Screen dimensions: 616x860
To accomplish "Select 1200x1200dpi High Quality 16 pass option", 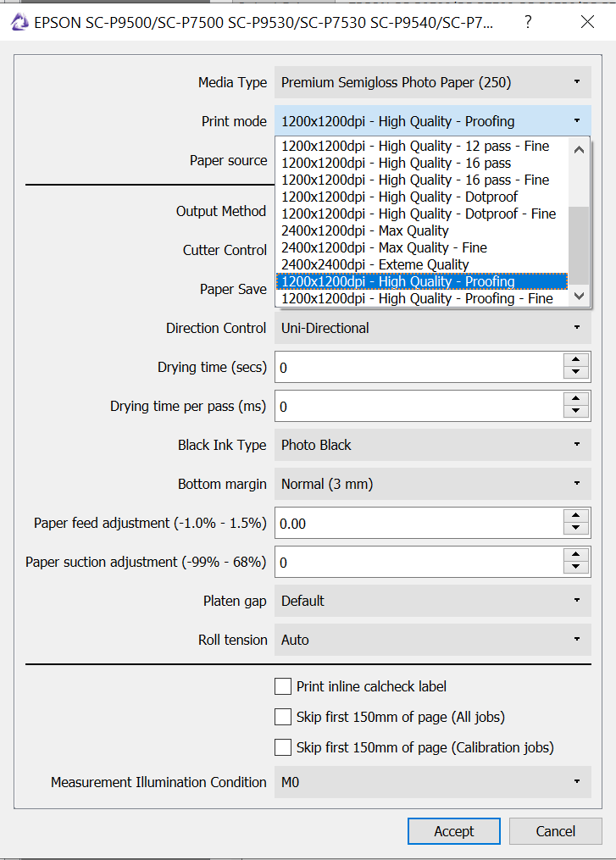I will coord(421,164).
